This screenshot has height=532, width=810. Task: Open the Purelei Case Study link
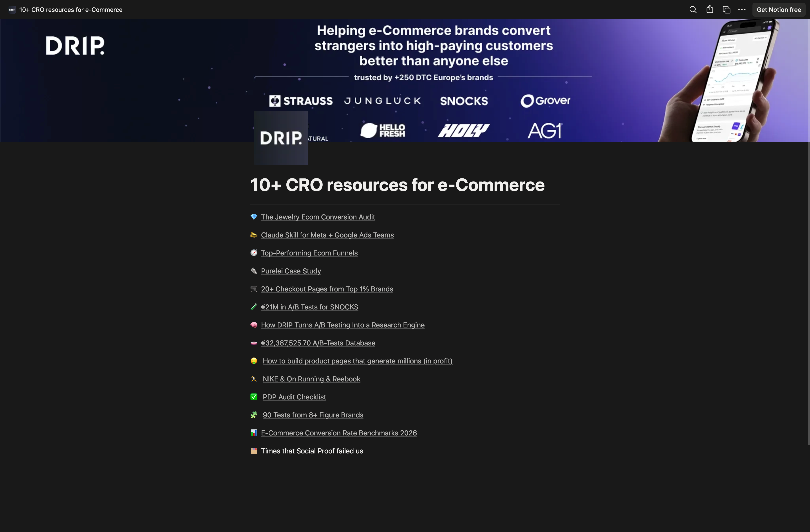[x=291, y=271]
